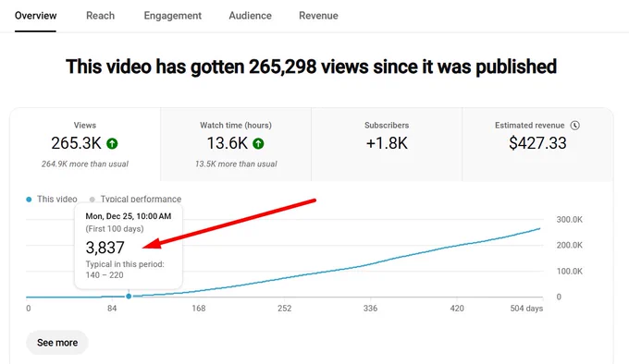Click the '420' x-axis label
Screen dimensions: 629x364
pyautogui.click(x=457, y=309)
